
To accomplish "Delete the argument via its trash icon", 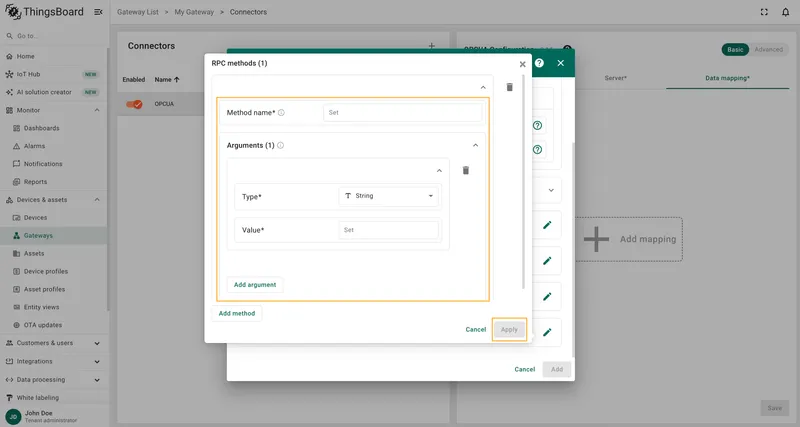I will [x=465, y=170].
